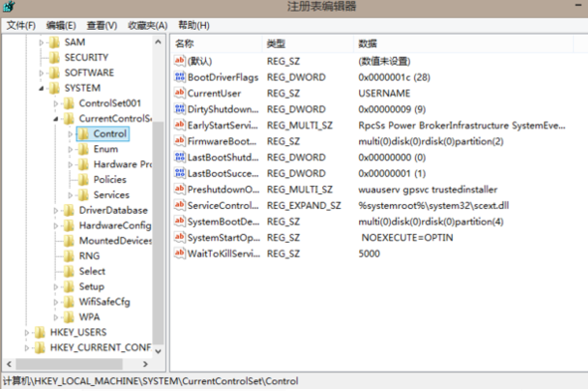588x392 pixels.
Task: Expand the HKEY_USERS hive
Action: click(x=27, y=332)
